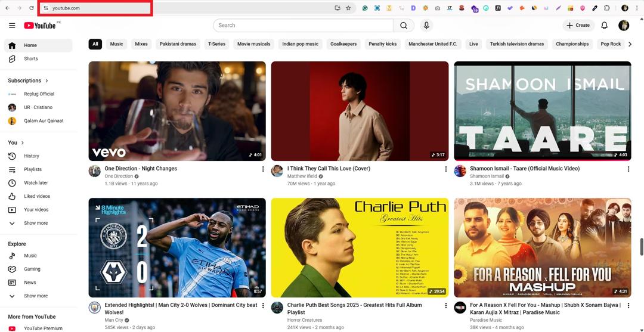Select T-Series chip
The height and width of the screenshot is (332, 644).
point(217,44)
